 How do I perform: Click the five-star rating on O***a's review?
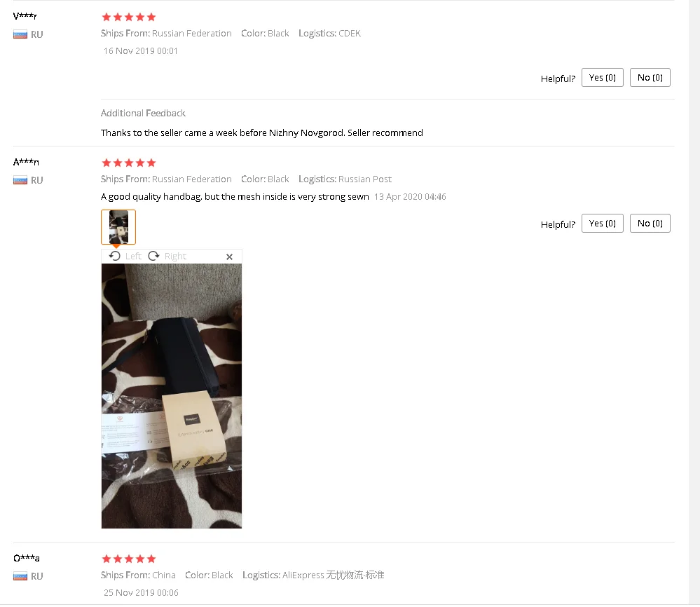tap(128, 559)
